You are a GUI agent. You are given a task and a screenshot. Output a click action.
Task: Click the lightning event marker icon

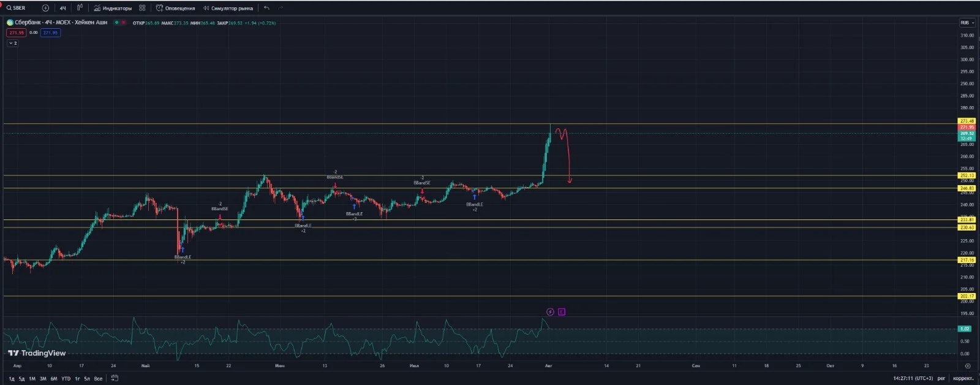550,312
